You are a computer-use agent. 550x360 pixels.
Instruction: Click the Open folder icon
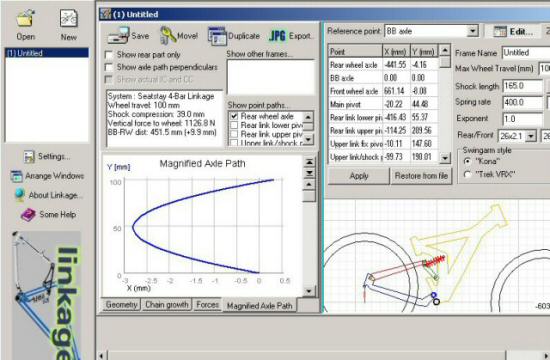click(x=26, y=18)
